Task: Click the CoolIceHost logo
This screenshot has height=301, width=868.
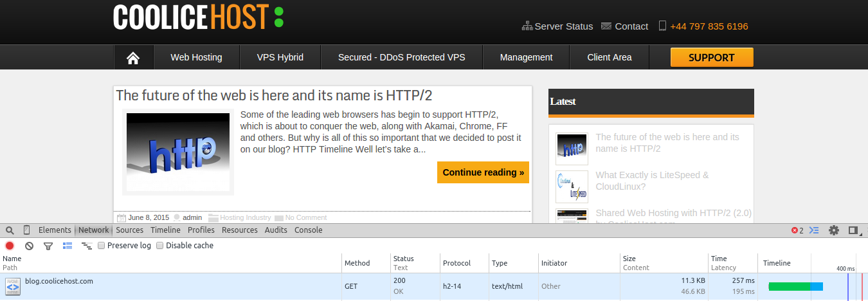Action: 198,17
